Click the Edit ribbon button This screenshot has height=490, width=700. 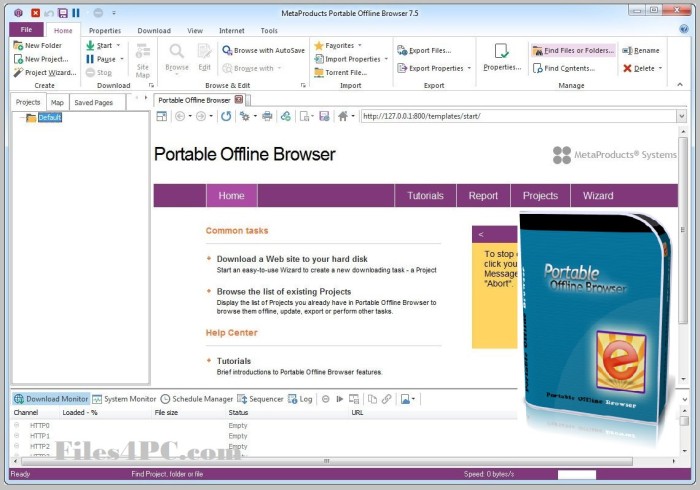point(204,58)
